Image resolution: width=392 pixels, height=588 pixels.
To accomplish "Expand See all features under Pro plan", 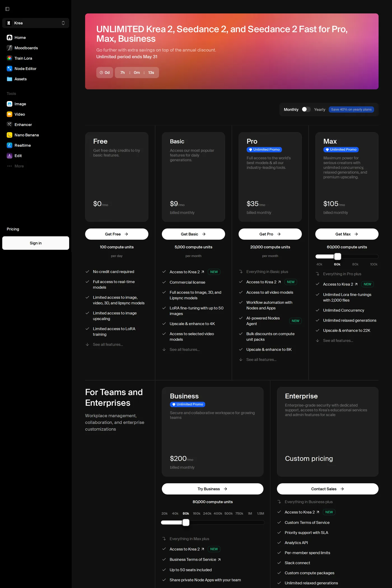I will click(261, 360).
